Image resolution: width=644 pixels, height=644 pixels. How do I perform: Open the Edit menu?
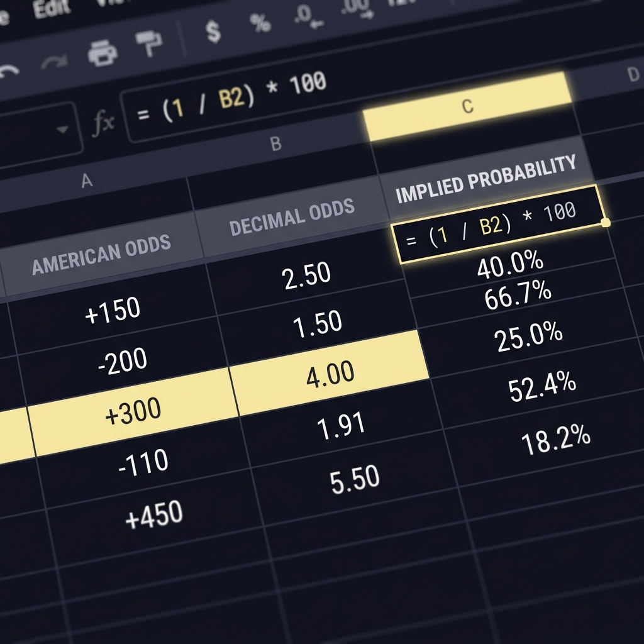coord(52,8)
